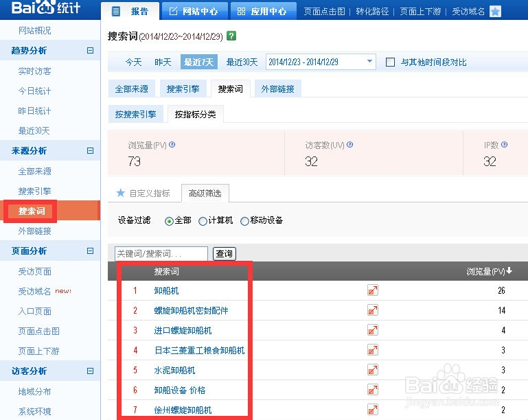Click the 浏览量(PV) sort arrow
The height and width of the screenshot is (420, 528).
(x=509, y=270)
